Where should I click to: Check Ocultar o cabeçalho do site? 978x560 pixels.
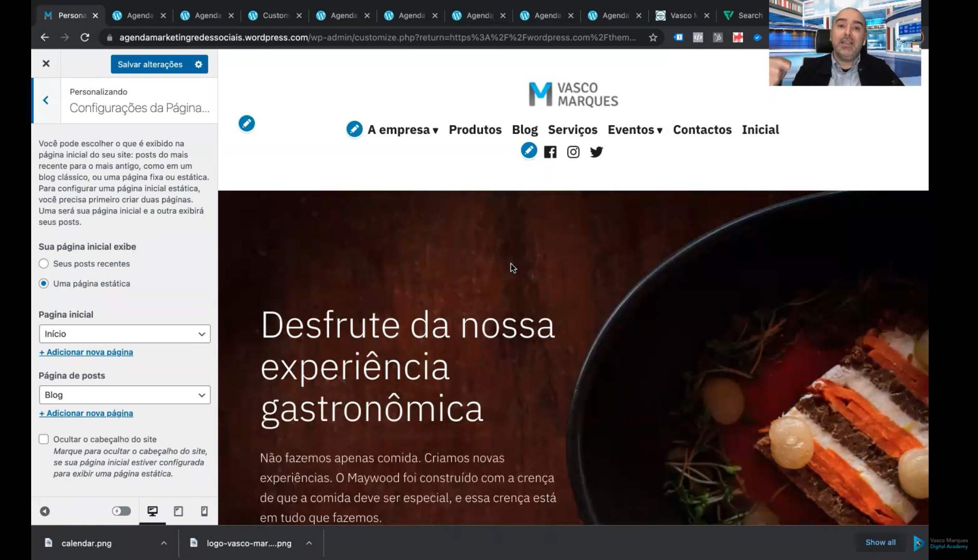[x=44, y=439]
